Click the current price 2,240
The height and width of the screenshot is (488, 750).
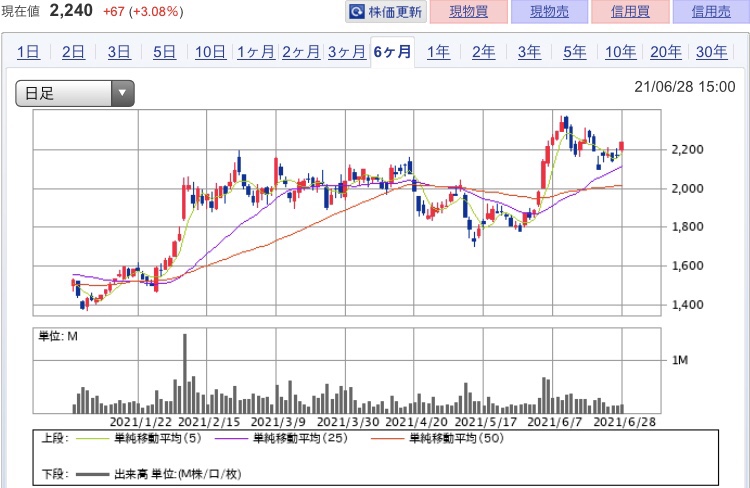coord(71,11)
